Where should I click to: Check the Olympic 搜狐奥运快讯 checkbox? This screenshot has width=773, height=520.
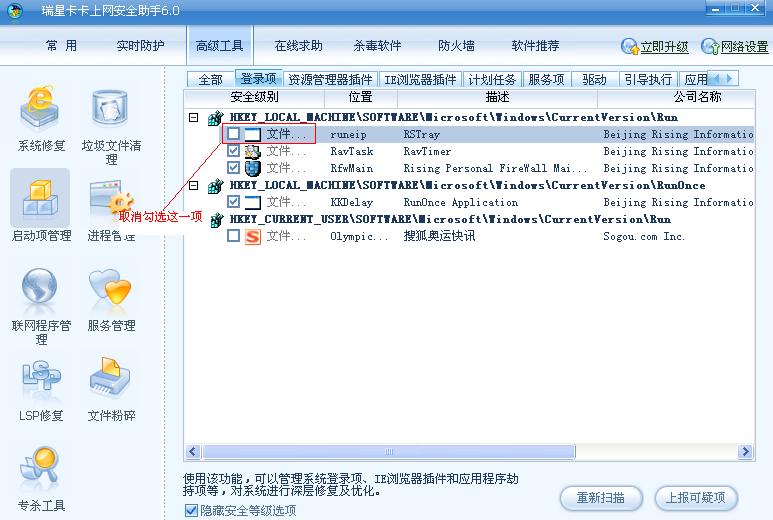coord(233,236)
